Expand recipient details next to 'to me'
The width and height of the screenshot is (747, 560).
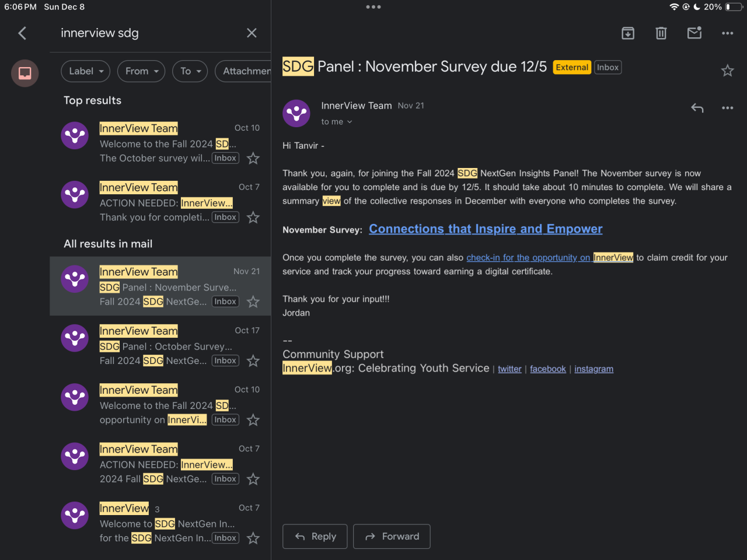[x=350, y=122]
